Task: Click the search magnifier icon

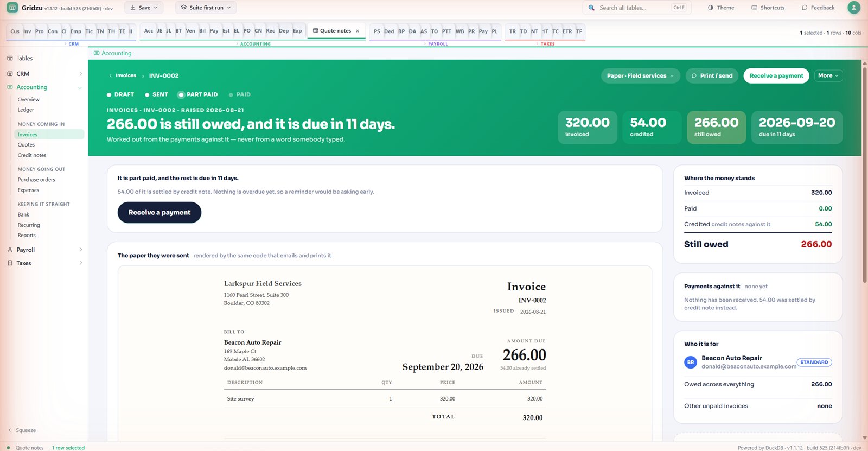Action: [591, 8]
